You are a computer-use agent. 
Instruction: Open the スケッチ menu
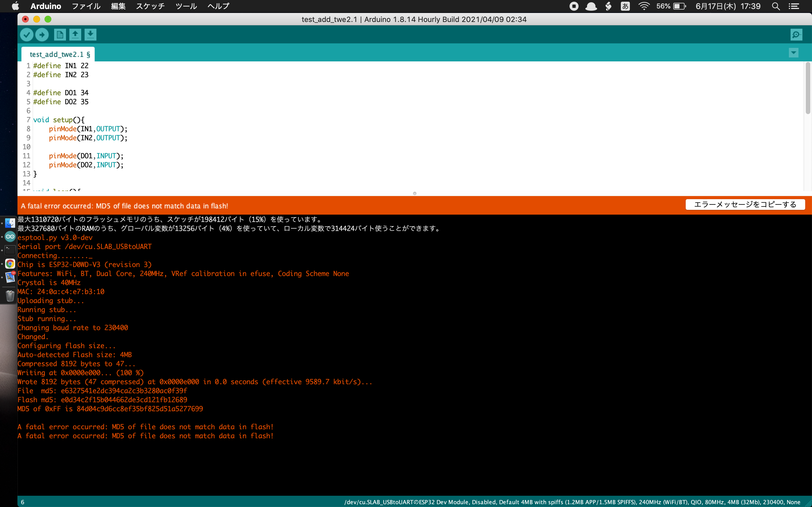[x=150, y=6]
